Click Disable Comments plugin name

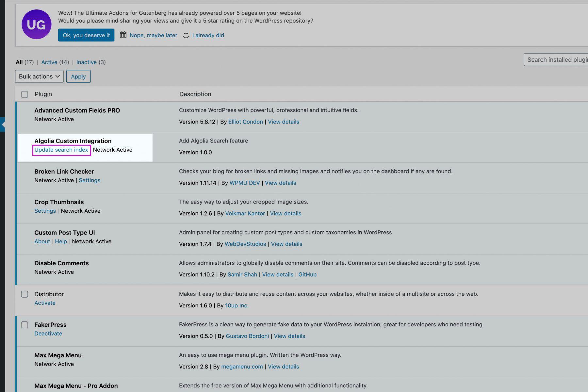click(x=61, y=263)
